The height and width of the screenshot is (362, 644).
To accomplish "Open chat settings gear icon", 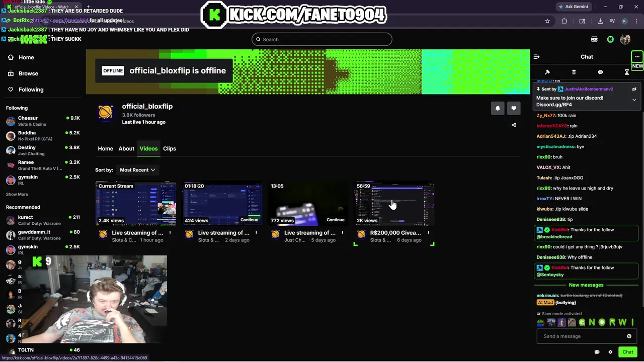I will coord(610,352).
